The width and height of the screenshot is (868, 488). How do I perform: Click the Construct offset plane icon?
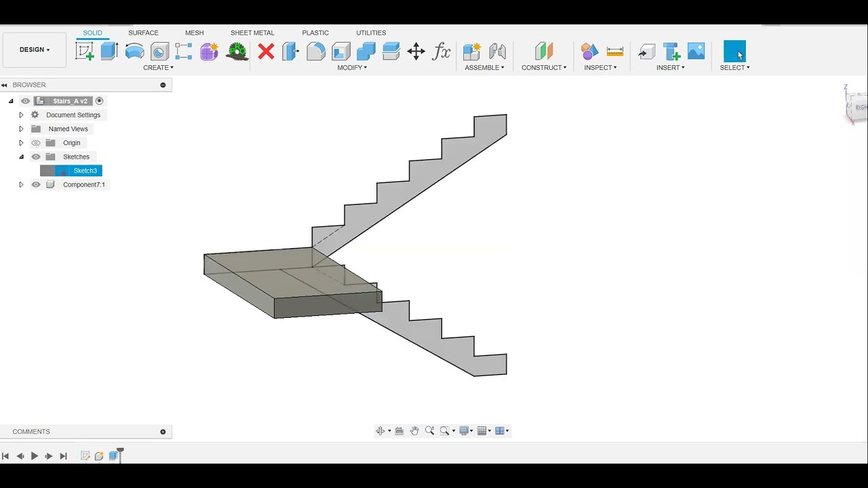click(x=544, y=52)
